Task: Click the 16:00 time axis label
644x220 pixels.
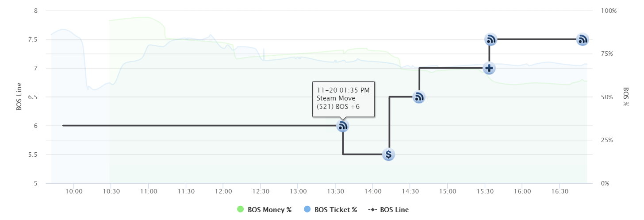Action: [523, 191]
